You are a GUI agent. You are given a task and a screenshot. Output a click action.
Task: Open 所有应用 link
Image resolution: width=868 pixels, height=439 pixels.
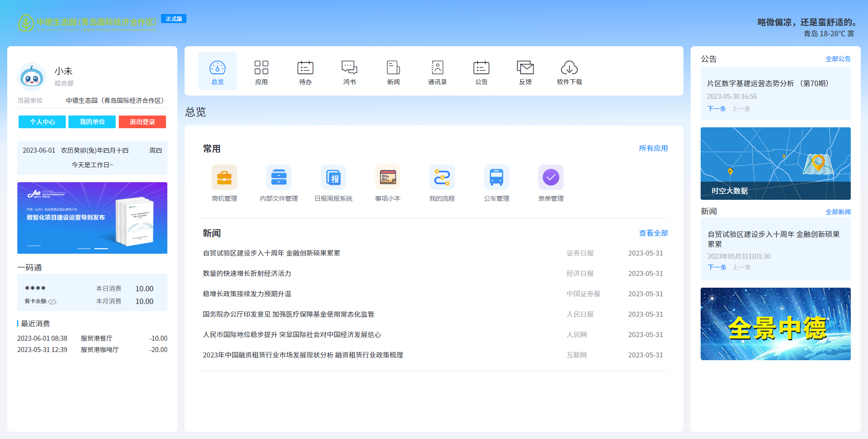[x=653, y=148]
